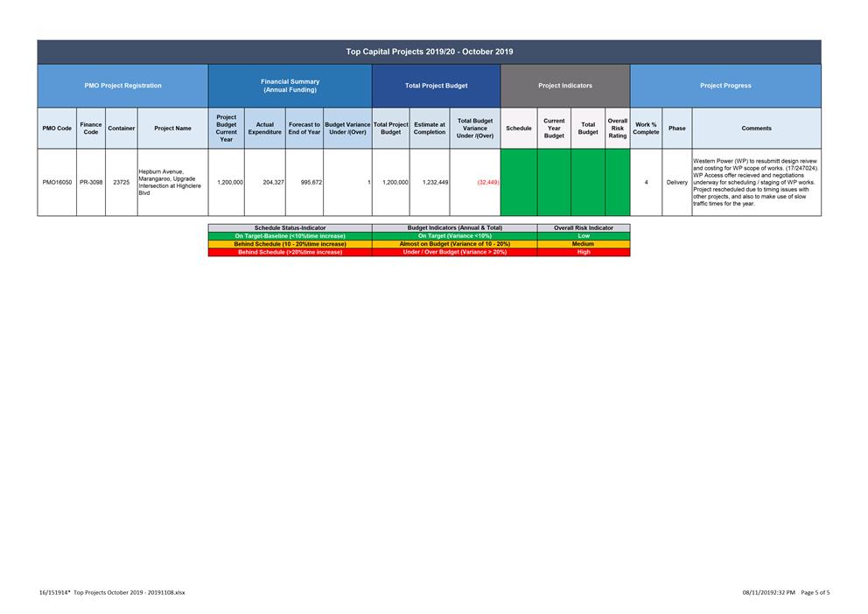
Task: Select the 'Project Progress' group header
Action: point(725,86)
